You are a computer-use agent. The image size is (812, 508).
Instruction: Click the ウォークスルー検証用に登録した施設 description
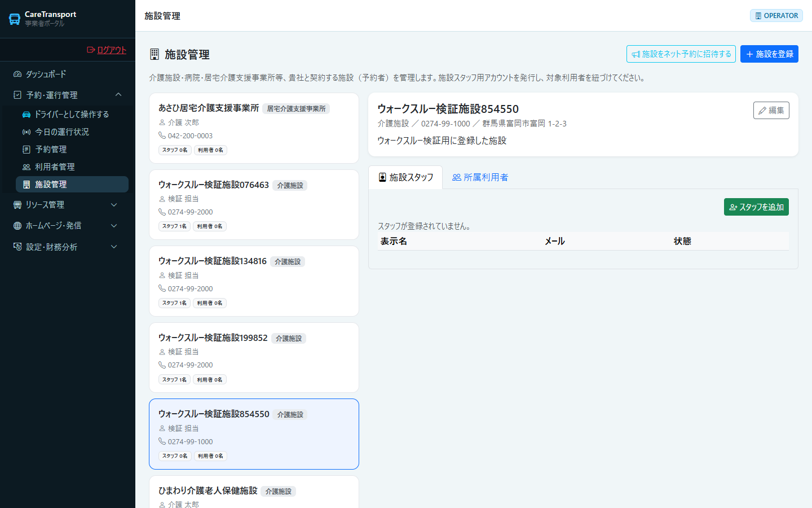click(442, 141)
